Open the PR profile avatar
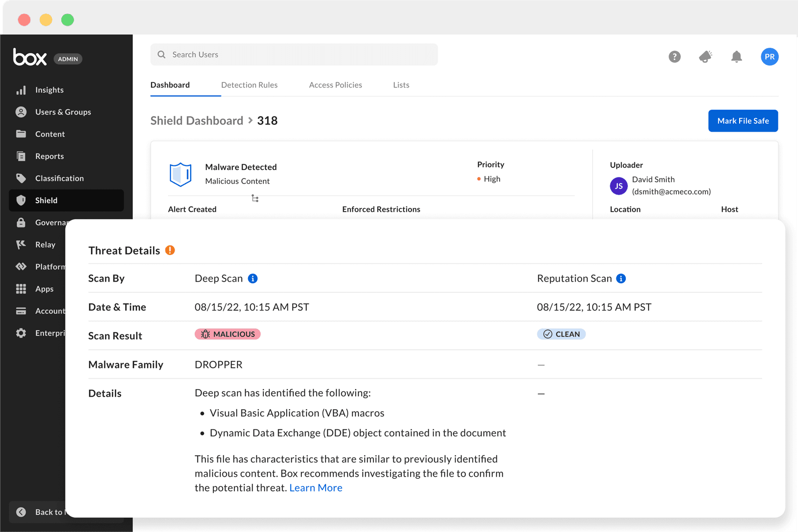798x532 pixels. 770,57
